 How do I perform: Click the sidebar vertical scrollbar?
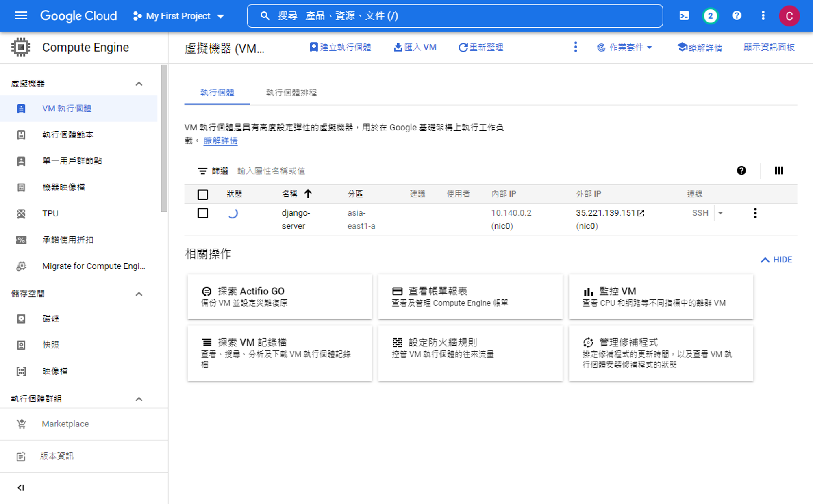(164, 138)
